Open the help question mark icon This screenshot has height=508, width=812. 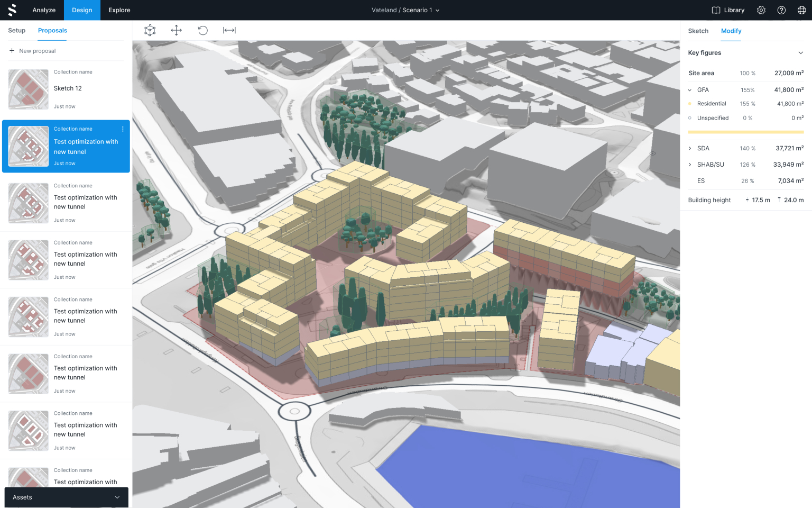781,10
